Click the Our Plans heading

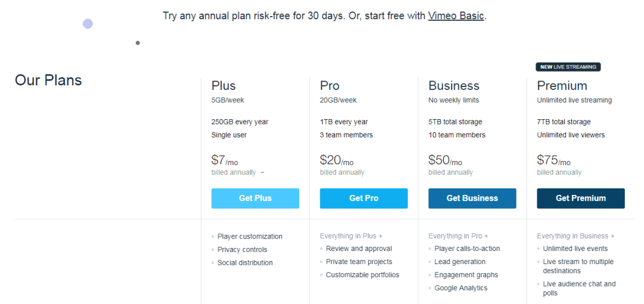coord(48,80)
